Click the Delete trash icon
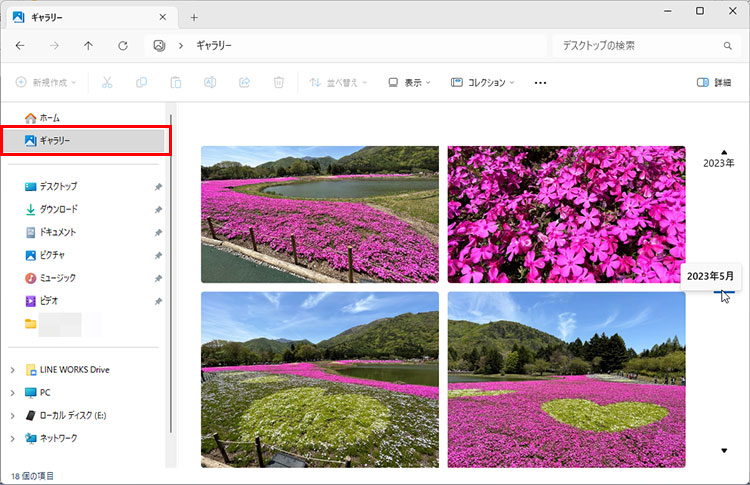750x485 pixels. [x=279, y=82]
